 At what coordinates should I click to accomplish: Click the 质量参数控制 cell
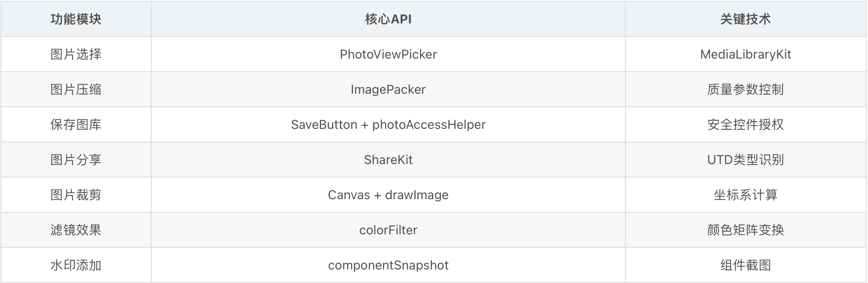click(746, 89)
